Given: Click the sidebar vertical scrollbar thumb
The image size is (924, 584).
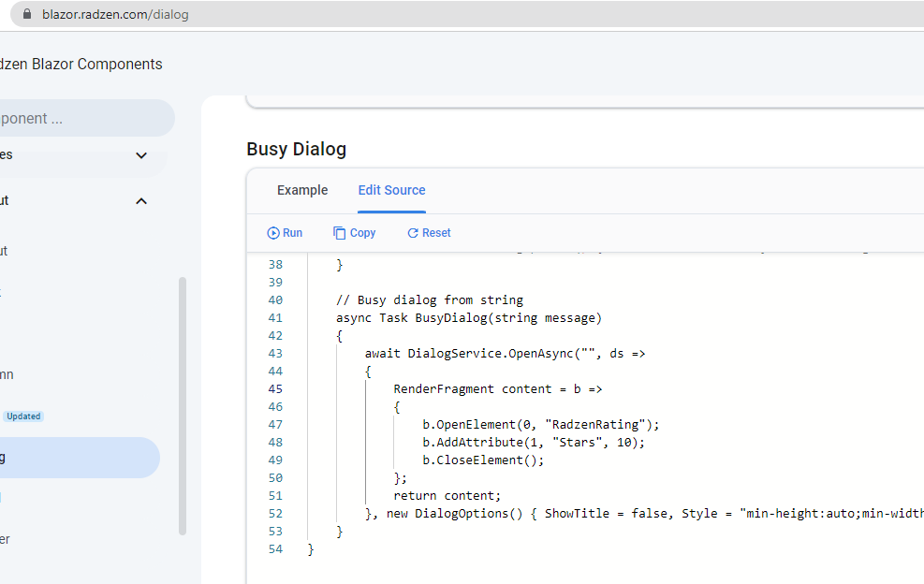Looking at the screenshot, I should 183,406.
